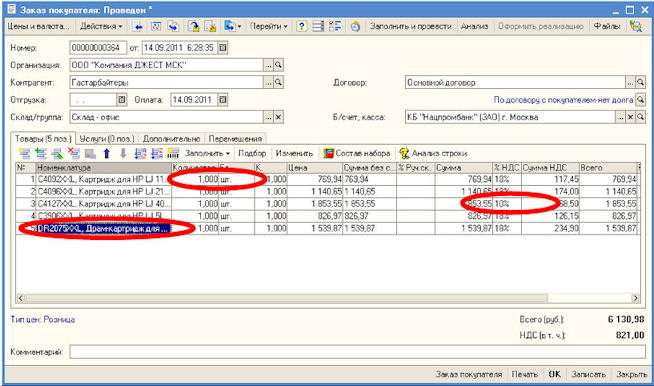Click the Заказ покупателя print form button
This screenshot has width=654, height=386.
469,374
